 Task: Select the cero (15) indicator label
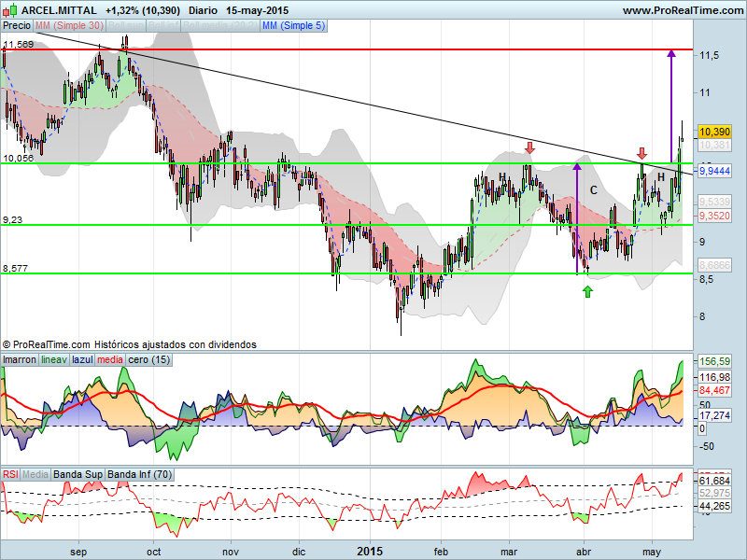[149, 360]
